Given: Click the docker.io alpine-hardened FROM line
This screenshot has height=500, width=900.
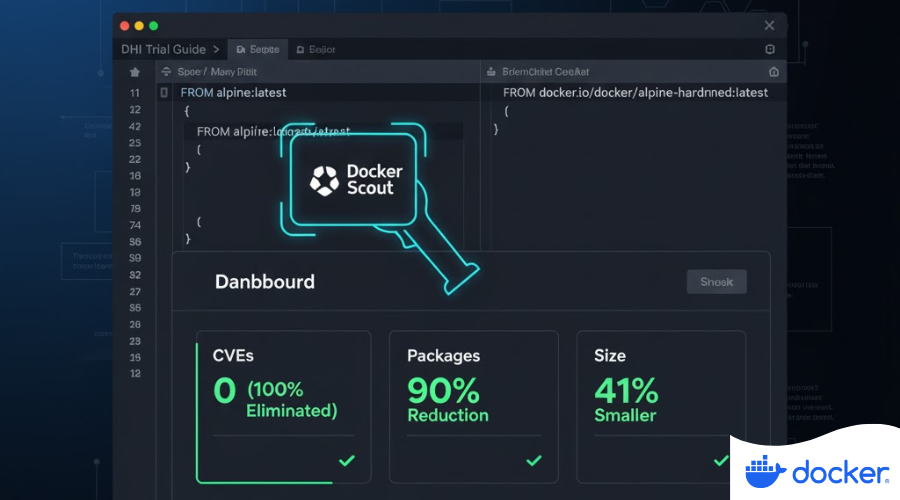Looking at the screenshot, I should click(x=635, y=92).
